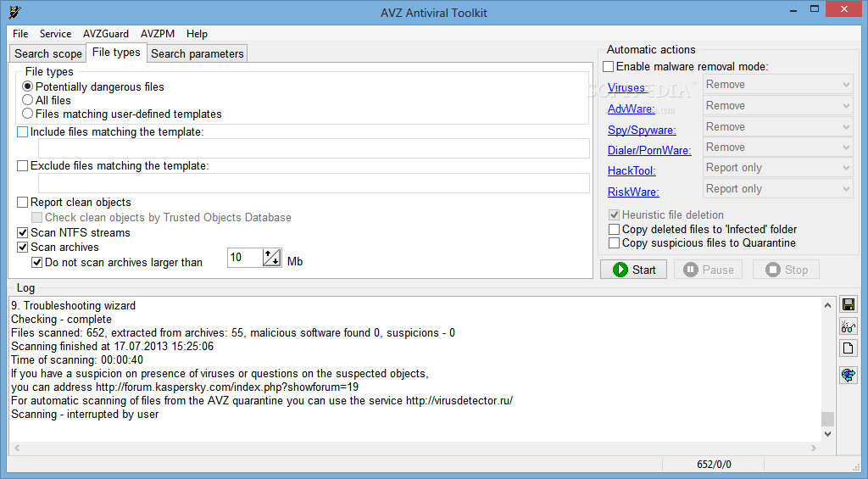Viewport: 868px width, 479px height.
Task: Save the log using the floppy disk icon
Action: [x=848, y=304]
